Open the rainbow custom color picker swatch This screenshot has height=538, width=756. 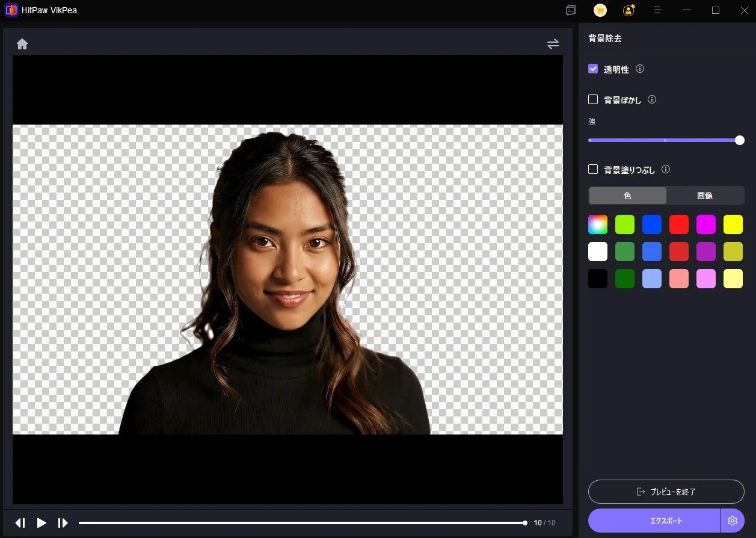598,224
